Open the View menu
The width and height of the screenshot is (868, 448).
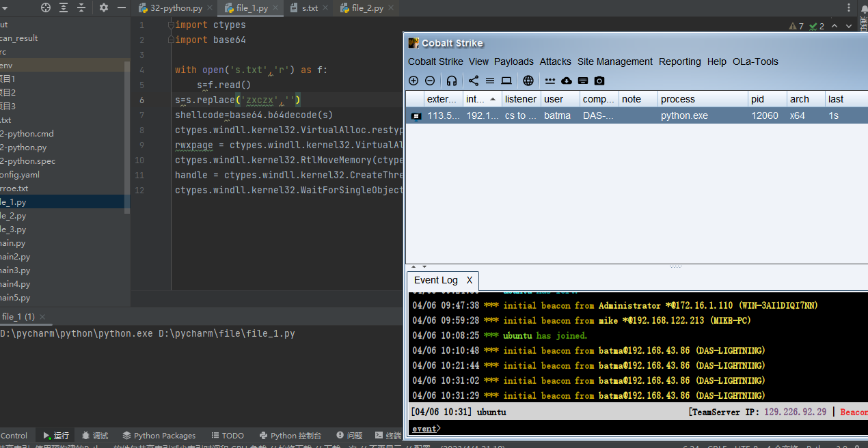tap(478, 61)
